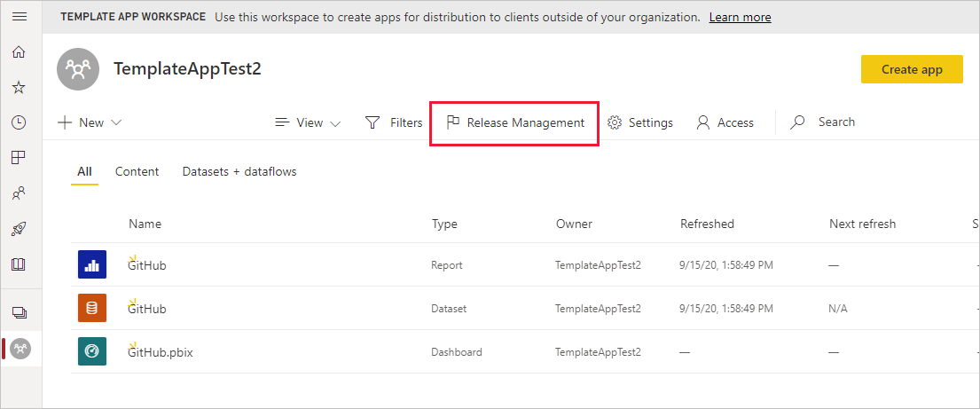Go to Home in sidebar
This screenshot has height=409, width=980.
pos(20,52)
